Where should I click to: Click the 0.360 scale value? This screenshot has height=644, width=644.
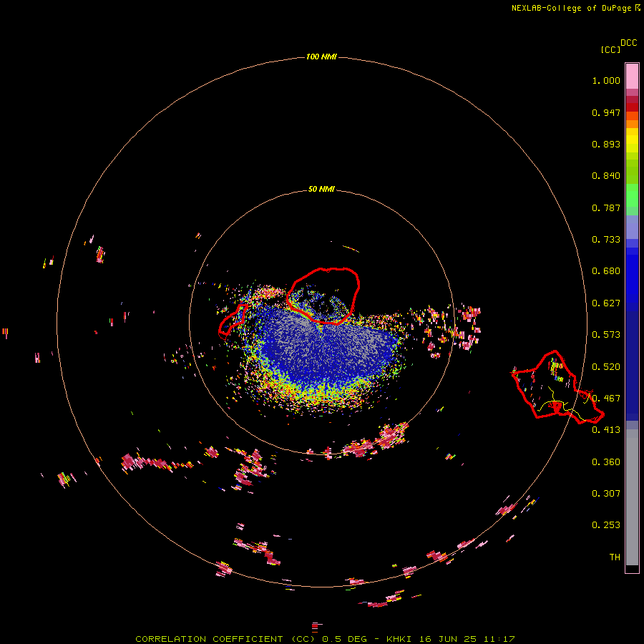click(606, 462)
